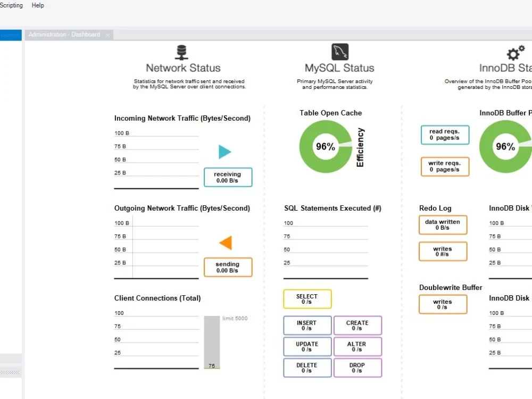Click Client Connections (Total) heading
The width and height of the screenshot is (532, 399).
[x=157, y=298]
